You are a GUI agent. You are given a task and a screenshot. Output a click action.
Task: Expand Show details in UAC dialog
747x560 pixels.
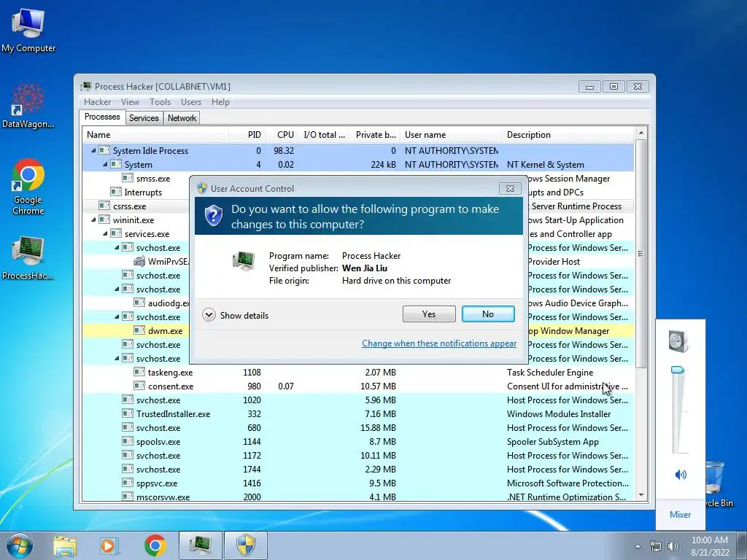click(236, 315)
